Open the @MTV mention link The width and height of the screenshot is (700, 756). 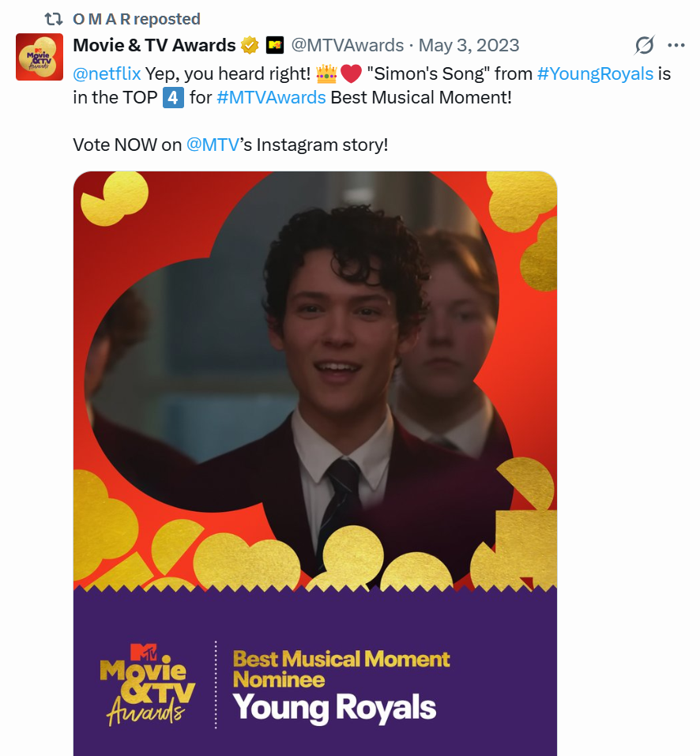(213, 145)
